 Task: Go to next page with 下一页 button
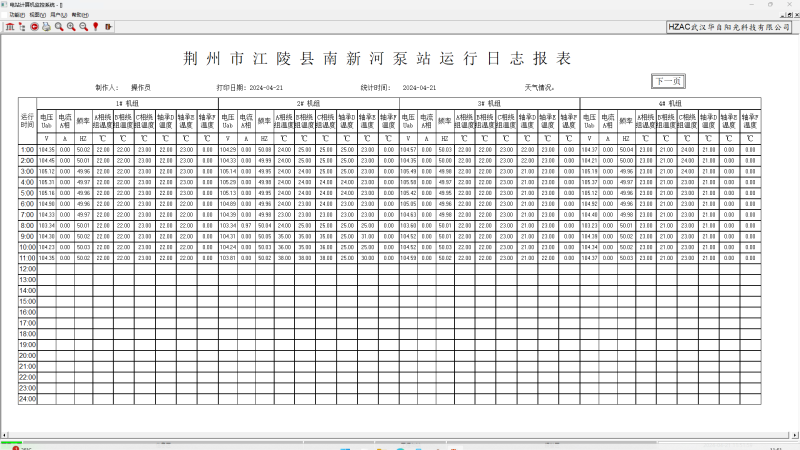668,81
